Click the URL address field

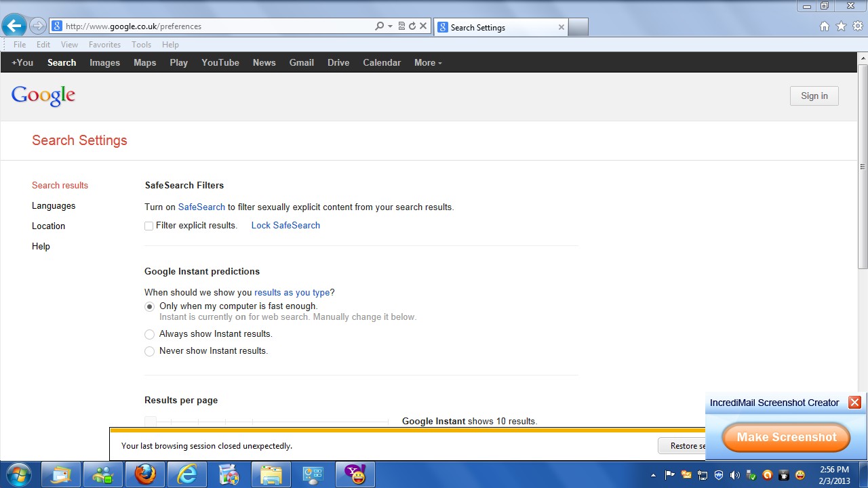click(219, 26)
